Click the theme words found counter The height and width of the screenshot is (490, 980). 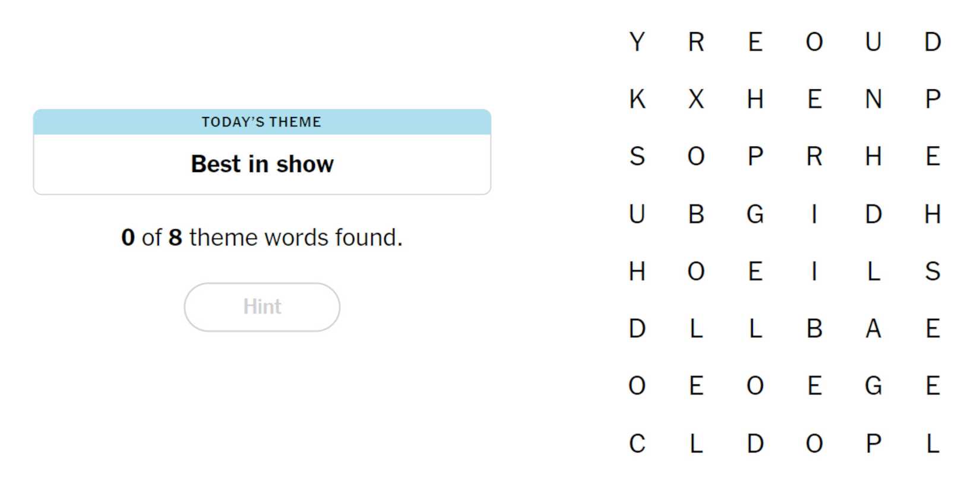pos(262,238)
